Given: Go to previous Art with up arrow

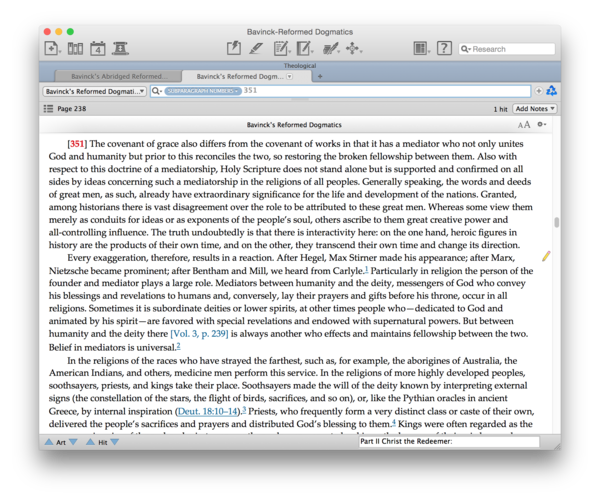Looking at the screenshot, I should coord(49,442).
